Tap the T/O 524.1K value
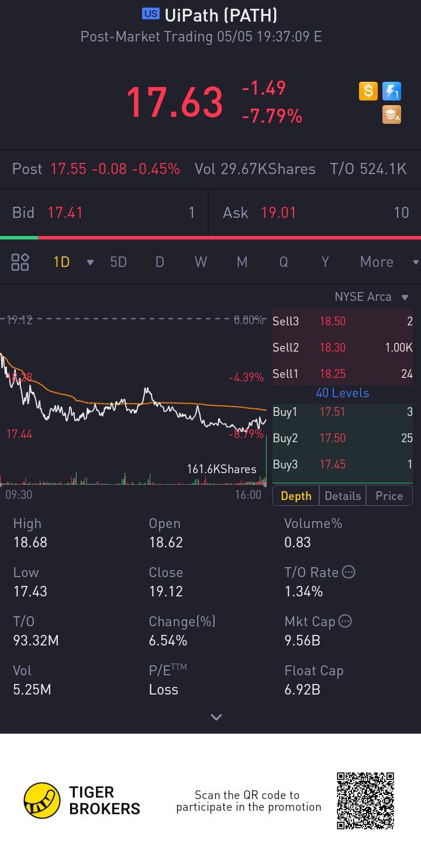The width and height of the screenshot is (421, 868). (368, 169)
